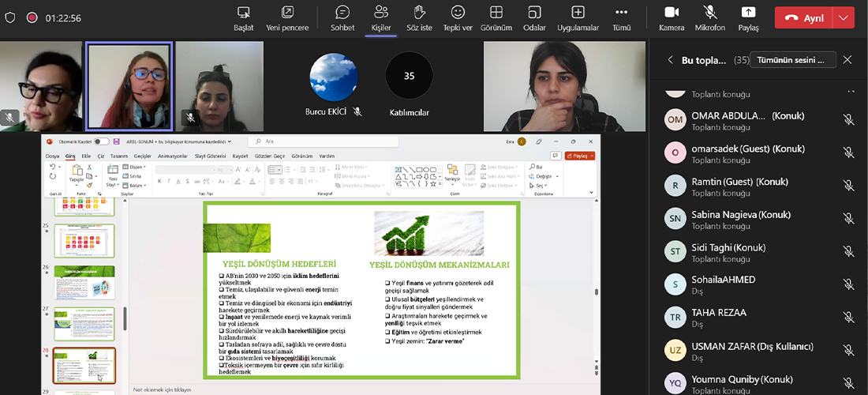Click Cut scissors icon in PowerPoint
This screenshot has width=868, height=395.
click(x=88, y=167)
